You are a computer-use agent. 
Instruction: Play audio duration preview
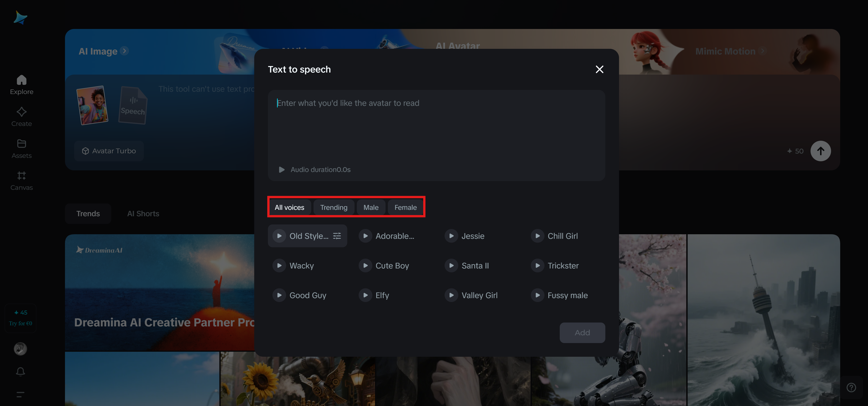click(x=282, y=170)
